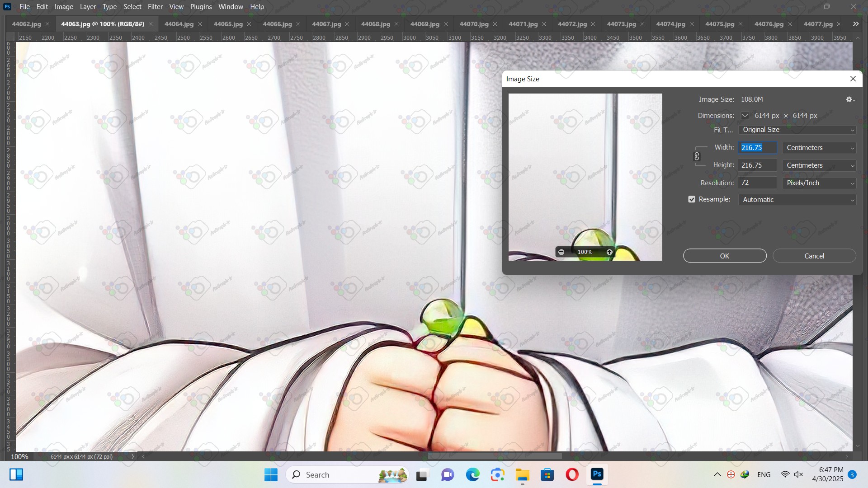Close the 44062.jpg tab
The image size is (868, 488).
click(47, 24)
